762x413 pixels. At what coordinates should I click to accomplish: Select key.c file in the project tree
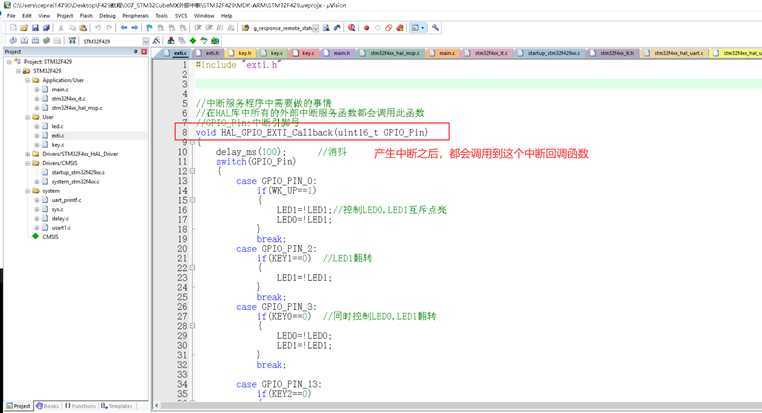pos(57,145)
